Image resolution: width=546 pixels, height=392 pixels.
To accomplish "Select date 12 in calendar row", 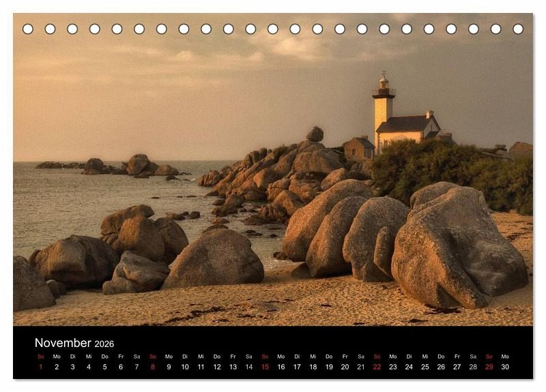I will click(x=217, y=367).
